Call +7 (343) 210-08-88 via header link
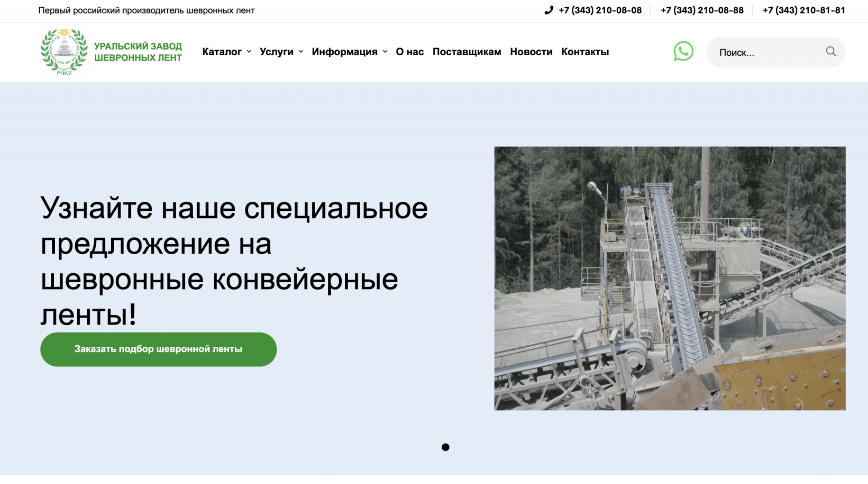The image size is (868, 484). pyautogui.click(x=702, y=9)
